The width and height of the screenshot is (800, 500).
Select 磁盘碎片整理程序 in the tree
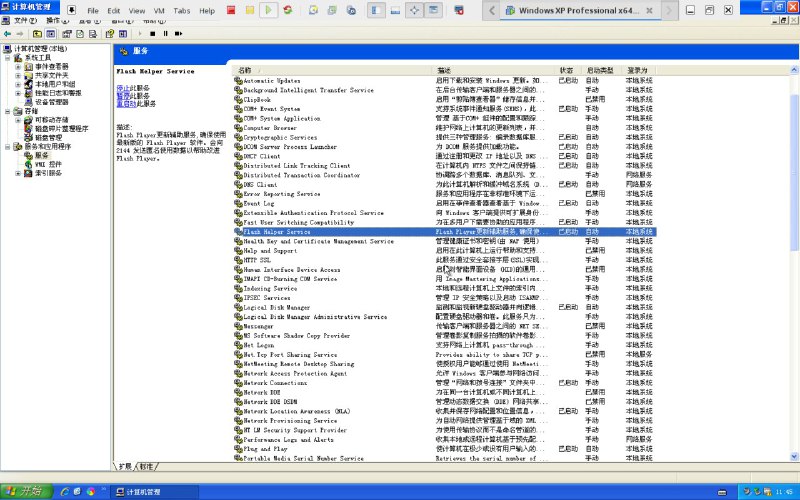coord(62,129)
